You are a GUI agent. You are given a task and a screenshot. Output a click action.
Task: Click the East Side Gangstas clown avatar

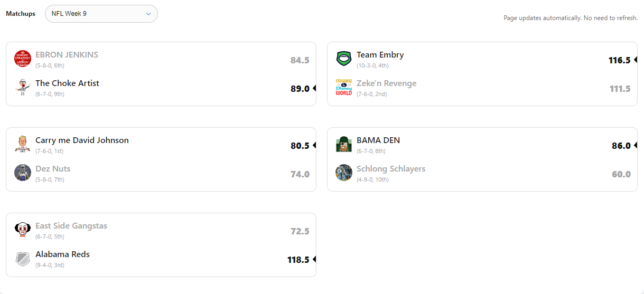point(23,230)
